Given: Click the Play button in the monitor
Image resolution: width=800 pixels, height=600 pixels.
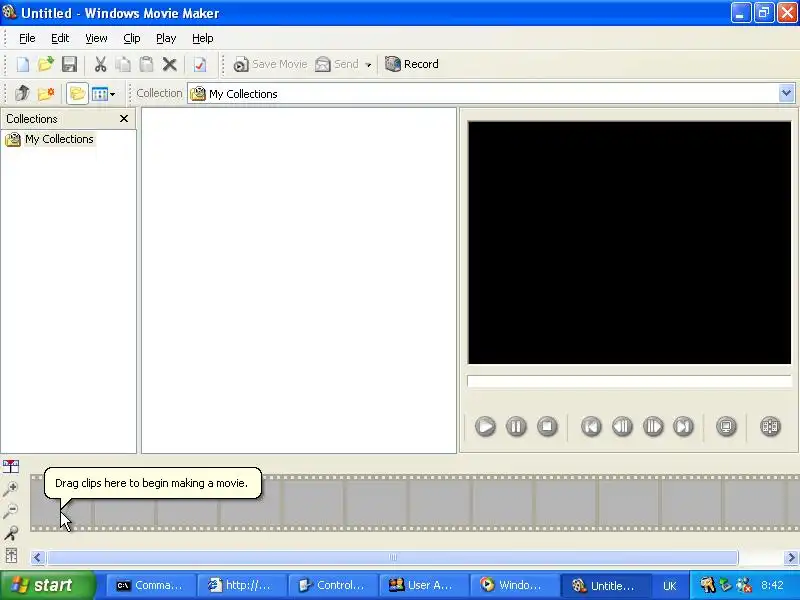Looking at the screenshot, I should [485, 426].
